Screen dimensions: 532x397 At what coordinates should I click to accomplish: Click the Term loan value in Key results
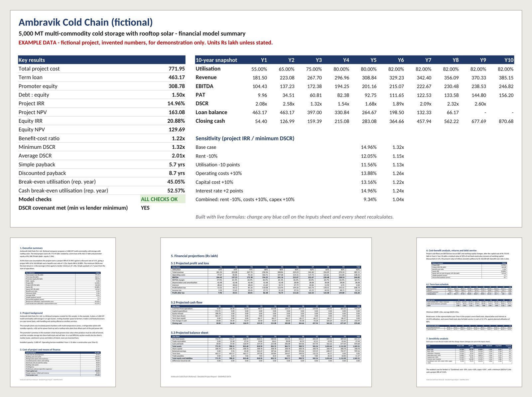(177, 77)
